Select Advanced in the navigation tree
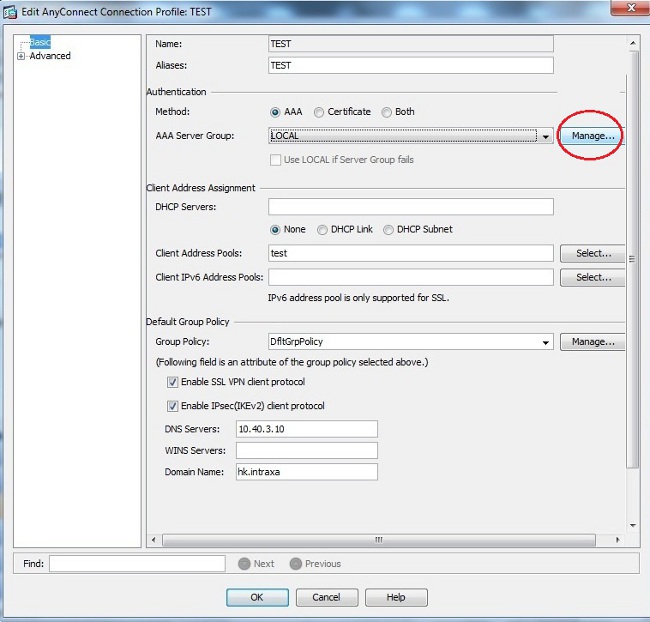The height and width of the screenshot is (622, 650). coord(50,56)
